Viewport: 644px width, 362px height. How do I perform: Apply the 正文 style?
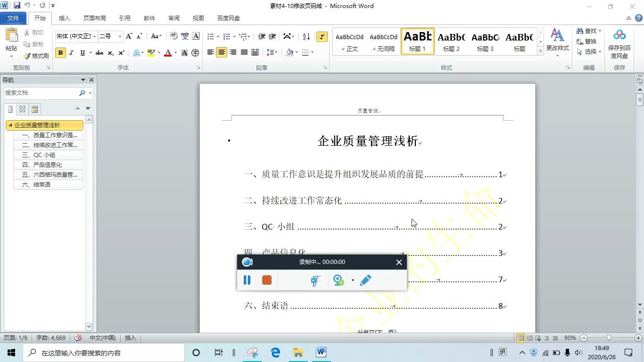[349, 41]
